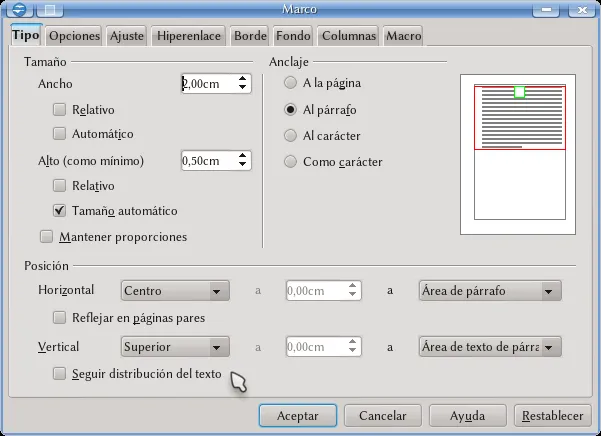Decrease Alto value with down arrow
Viewport: 601px width, 436px height.
242,164
